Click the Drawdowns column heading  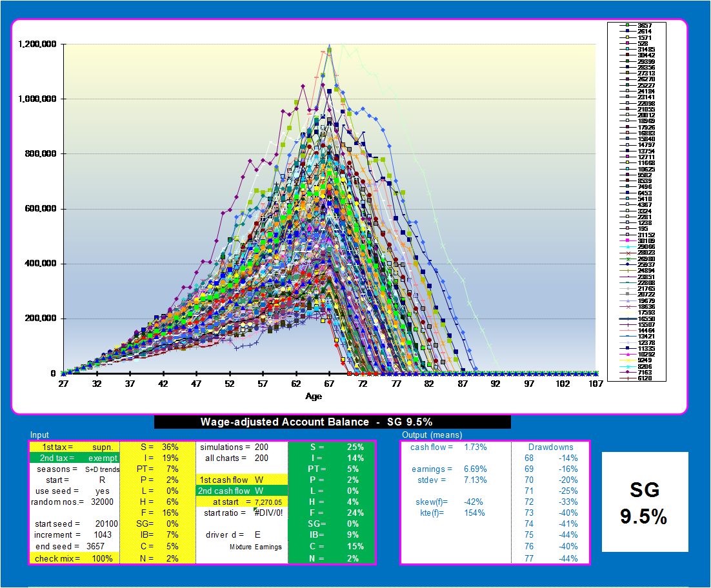tap(550, 447)
